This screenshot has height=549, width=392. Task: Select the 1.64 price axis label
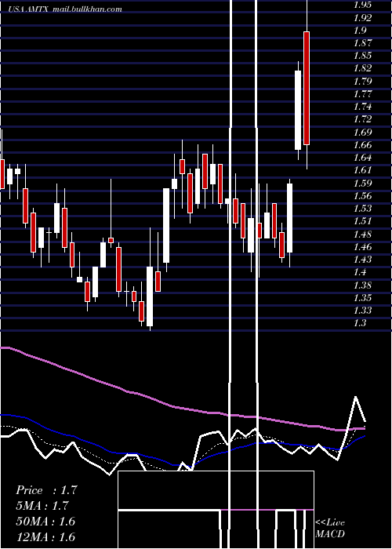pos(362,158)
